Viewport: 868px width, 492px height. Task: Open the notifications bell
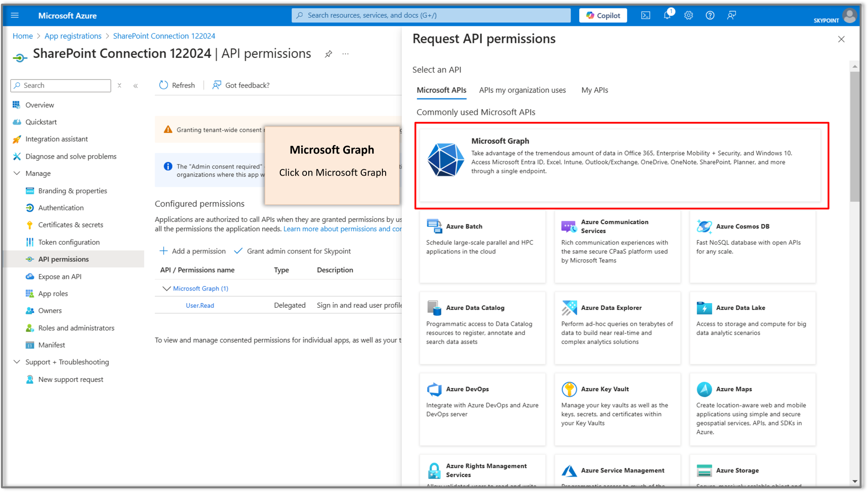pos(667,15)
